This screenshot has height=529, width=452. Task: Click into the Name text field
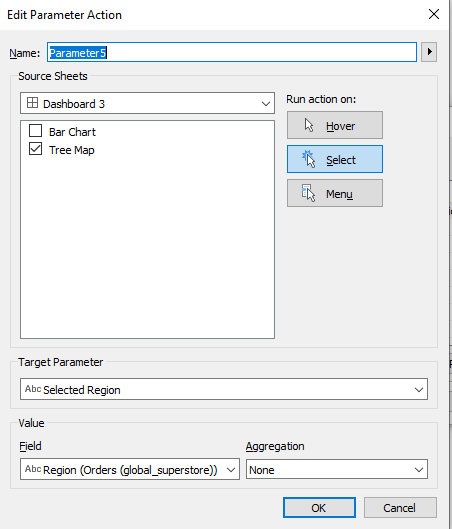232,52
